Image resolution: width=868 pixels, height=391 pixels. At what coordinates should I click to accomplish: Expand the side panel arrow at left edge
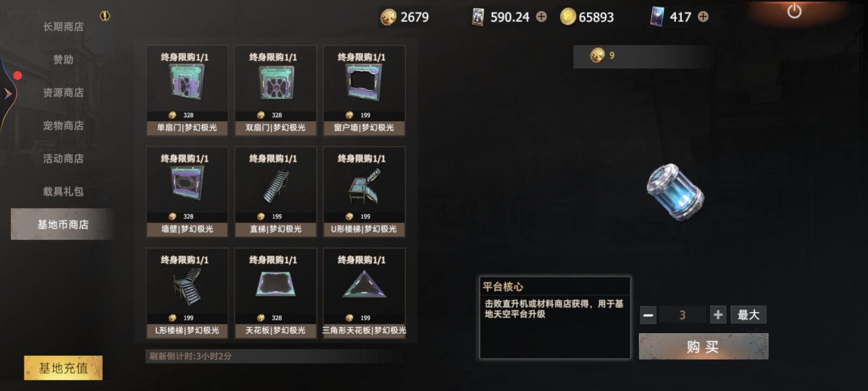point(8,93)
